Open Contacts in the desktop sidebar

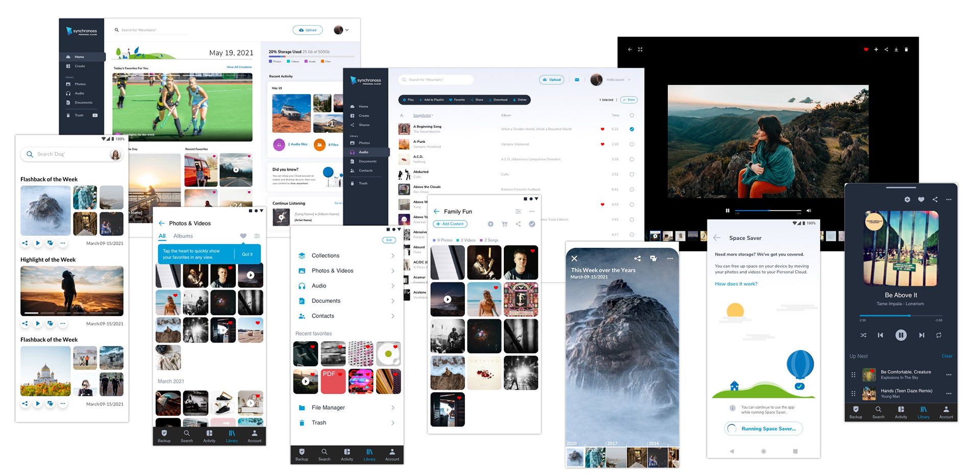366,171
